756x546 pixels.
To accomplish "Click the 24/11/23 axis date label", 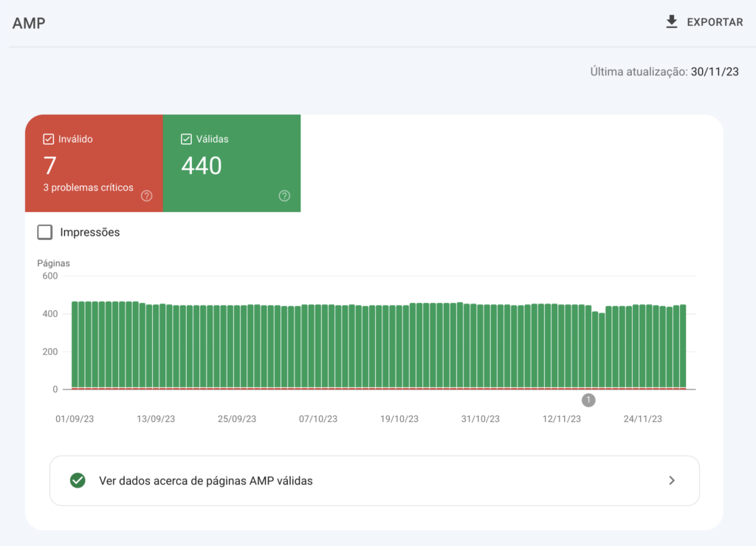I will click(x=643, y=419).
